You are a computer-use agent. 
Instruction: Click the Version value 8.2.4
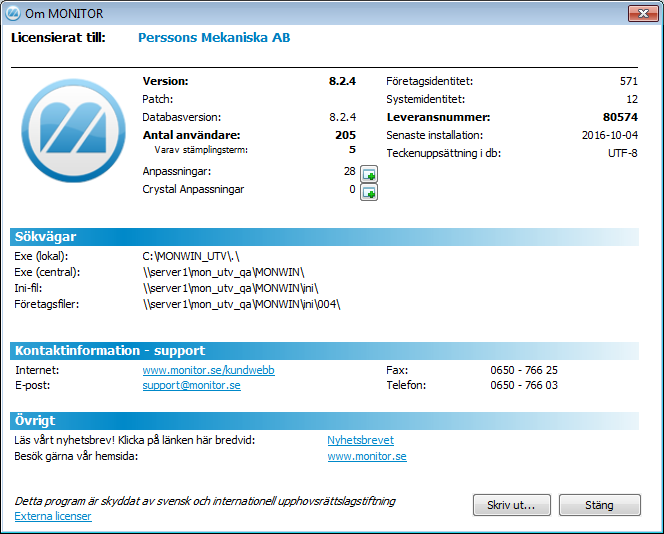coord(342,81)
